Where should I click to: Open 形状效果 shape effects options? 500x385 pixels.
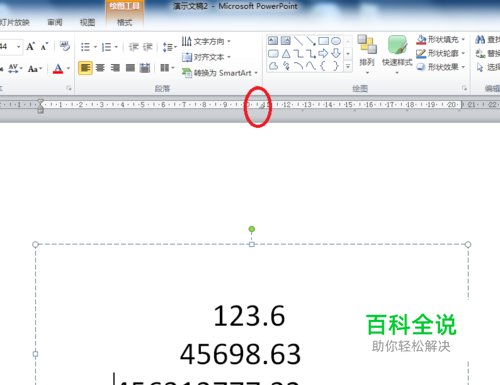click(x=440, y=67)
